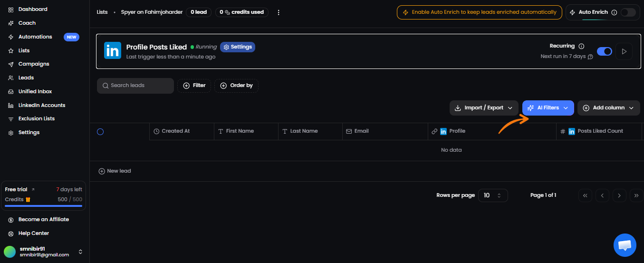Open the Add column dropdown

(x=609, y=108)
